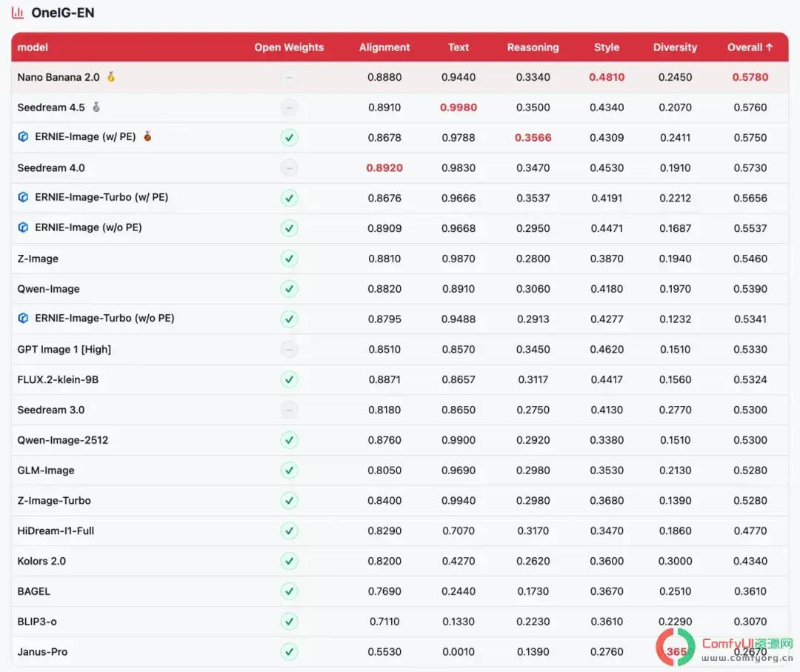Click the highlighted Overall score 0.5780
The height and width of the screenshot is (672, 800).
tap(750, 77)
